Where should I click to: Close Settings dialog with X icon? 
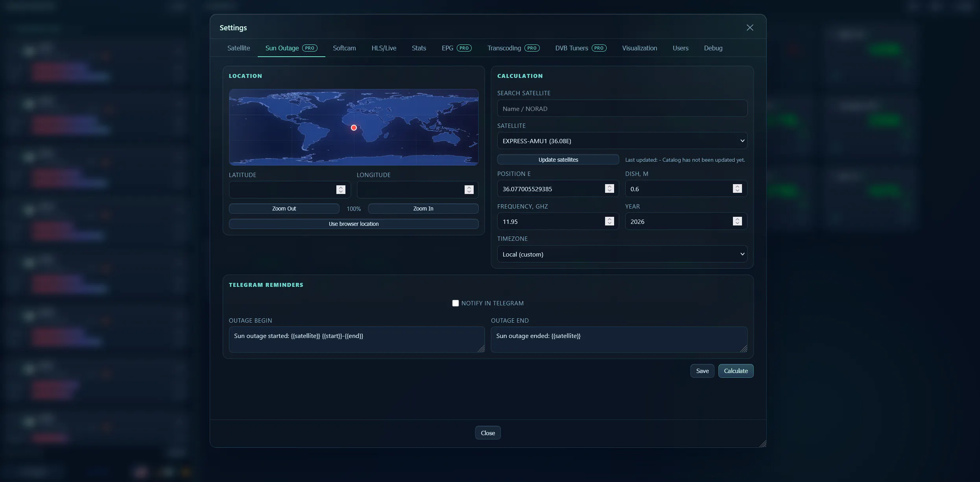click(750, 28)
